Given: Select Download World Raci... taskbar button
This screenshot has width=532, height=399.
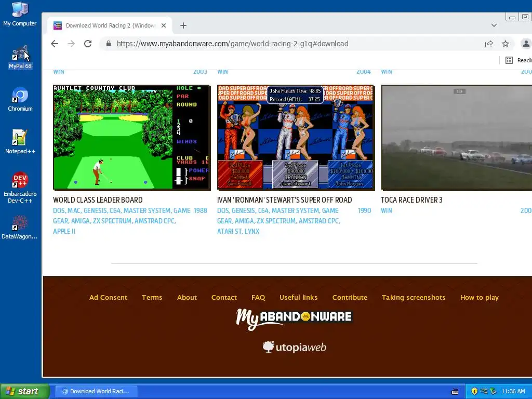Looking at the screenshot, I should pyautogui.click(x=96, y=391).
